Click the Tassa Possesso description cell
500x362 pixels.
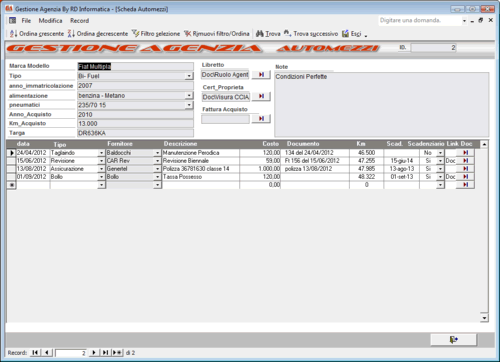201,177
